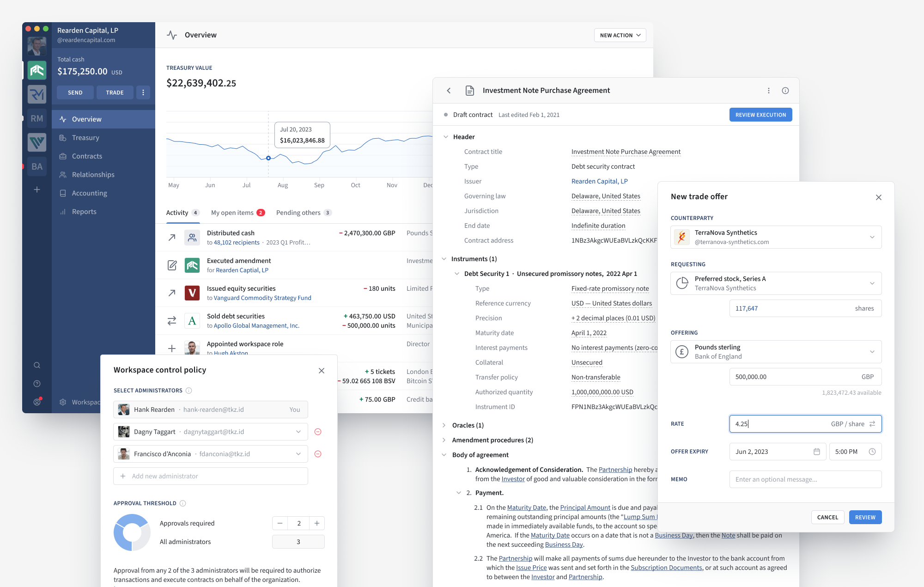The height and width of the screenshot is (587, 924).
Task: Click the clock icon in expiry time field
Action: [x=872, y=452]
